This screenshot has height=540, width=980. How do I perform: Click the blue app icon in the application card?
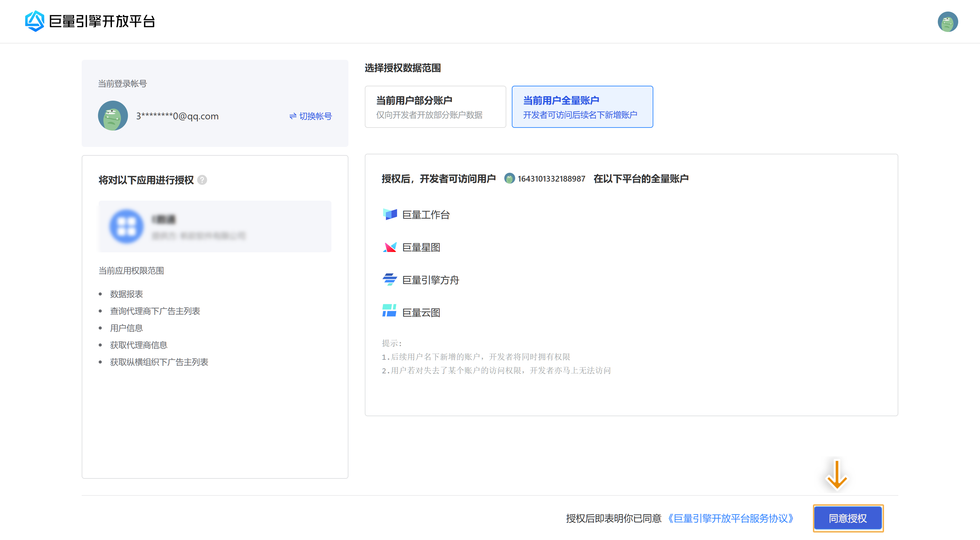coord(126,226)
